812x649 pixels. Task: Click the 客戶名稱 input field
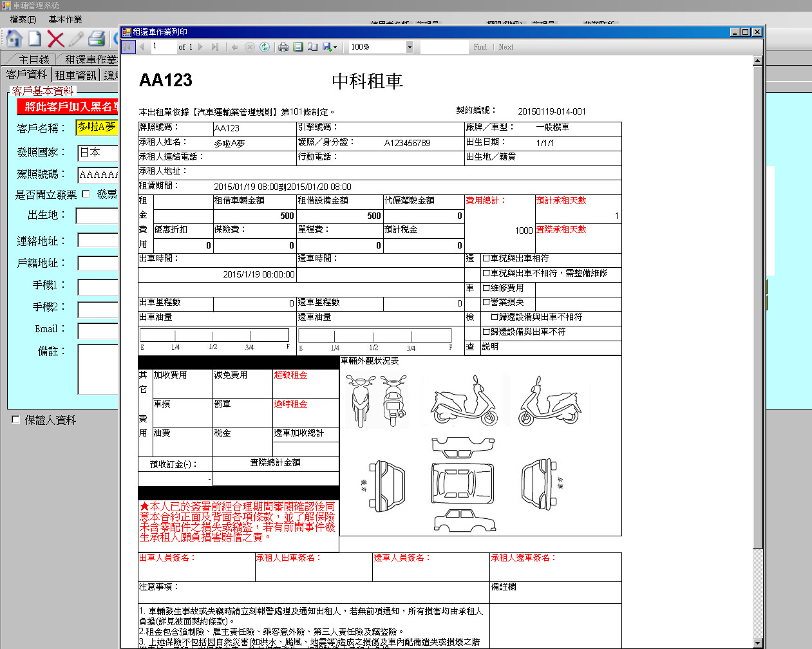[x=97, y=127]
